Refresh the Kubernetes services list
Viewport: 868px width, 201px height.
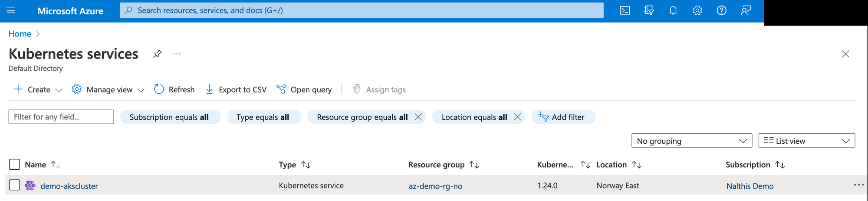pyautogui.click(x=174, y=89)
